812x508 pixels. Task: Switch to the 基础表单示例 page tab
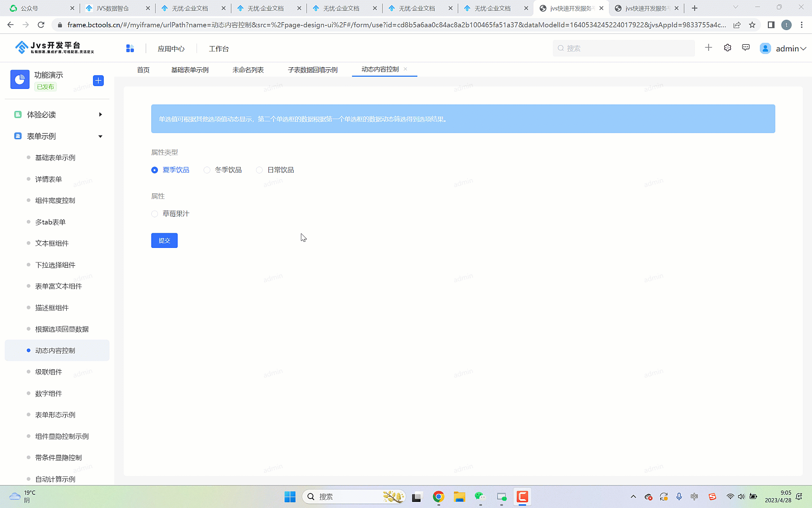pyautogui.click(x=190, y=70)
